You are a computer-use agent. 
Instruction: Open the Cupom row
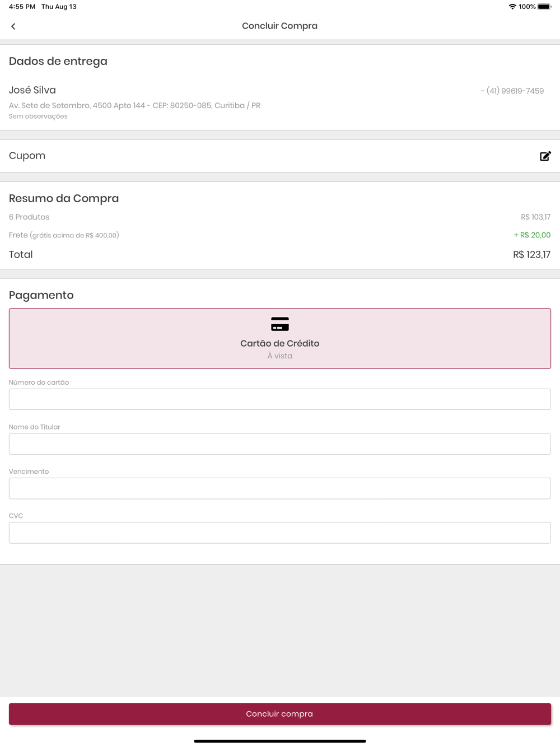pyautogui.click(x=280, y=156)
